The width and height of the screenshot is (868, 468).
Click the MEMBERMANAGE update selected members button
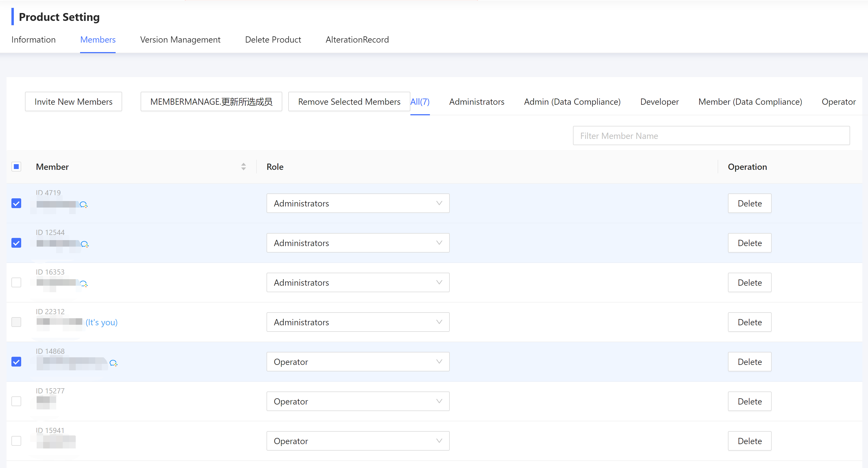point(211,101)
